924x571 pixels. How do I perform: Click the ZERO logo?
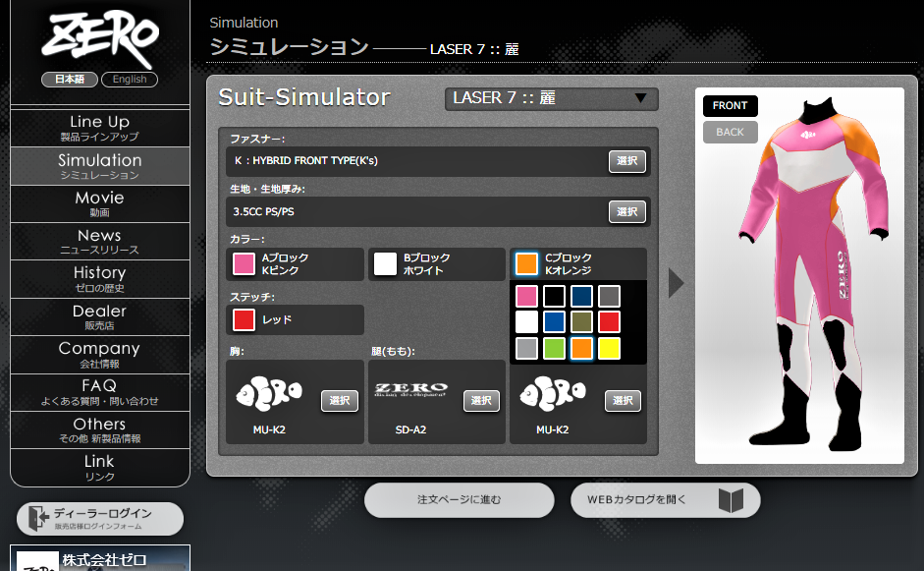pos(100,39)
